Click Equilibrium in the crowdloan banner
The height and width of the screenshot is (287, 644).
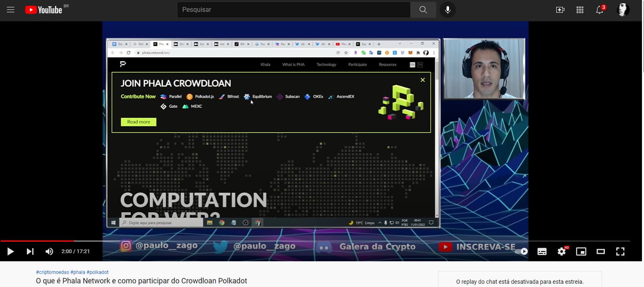[x=258, y=96]
